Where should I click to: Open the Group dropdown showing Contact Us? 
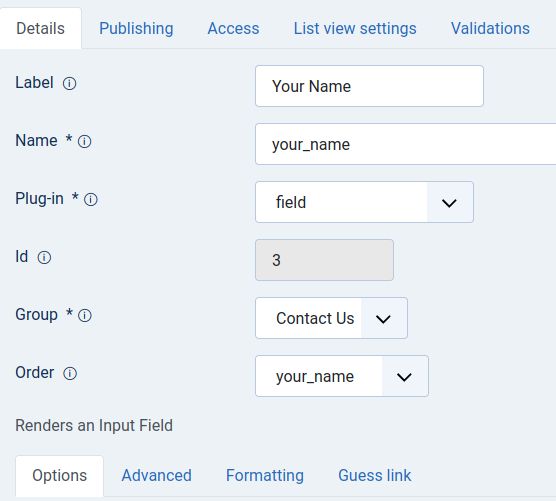click(x=331, y=318)
